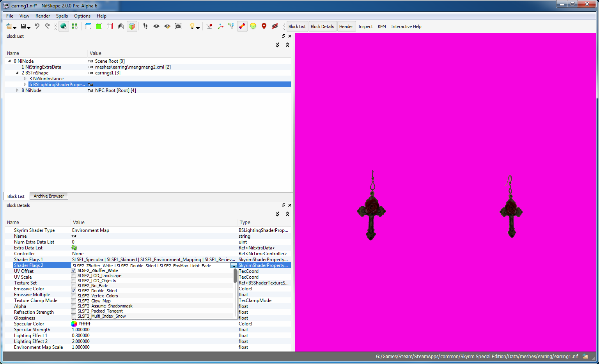Open the Options menu
The height and width of the screenshot is (364, 599).
82,16
